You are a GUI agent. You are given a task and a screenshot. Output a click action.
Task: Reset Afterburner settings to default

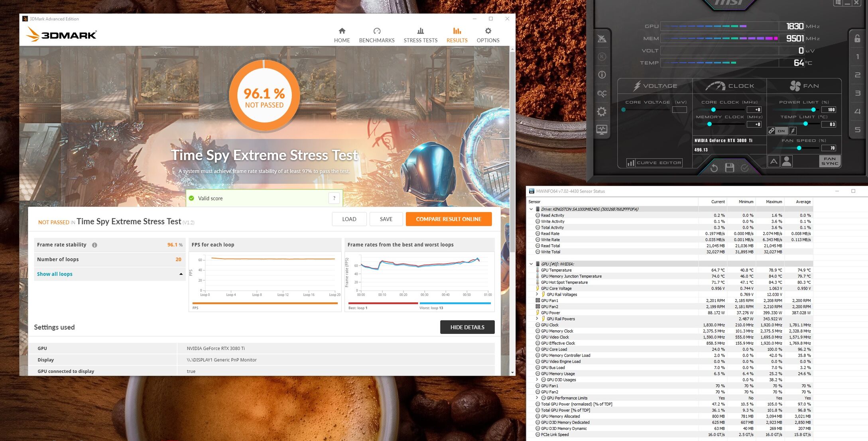click(x=714, y=168)
